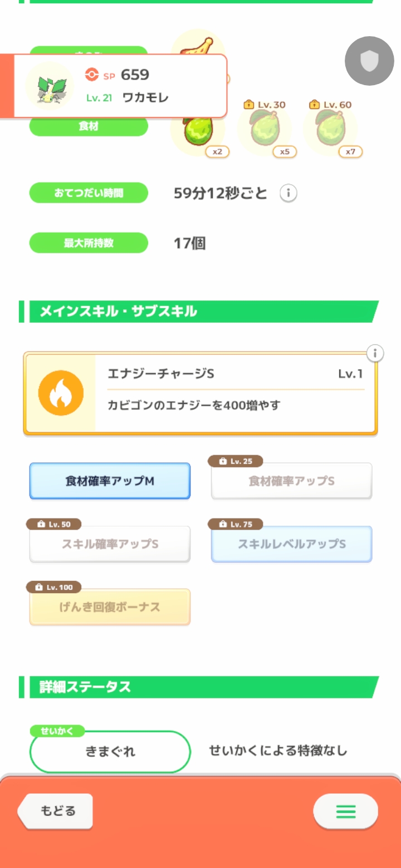Tap the Lv. 30 locked ingredient icon

tap(265, 129)
